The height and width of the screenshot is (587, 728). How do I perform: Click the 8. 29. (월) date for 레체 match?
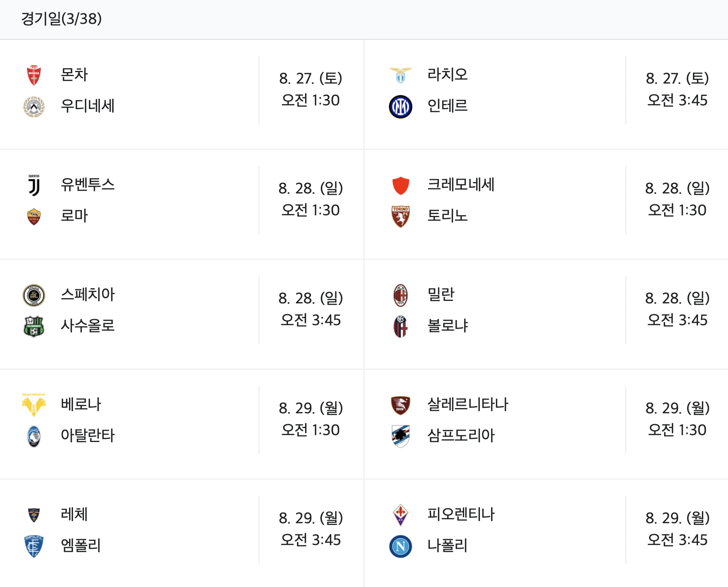(311, 518)
